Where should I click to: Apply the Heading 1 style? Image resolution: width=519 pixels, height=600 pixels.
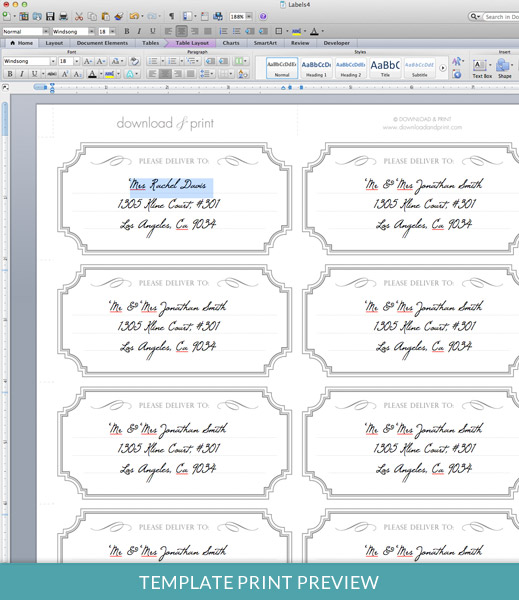pos(316,68)
